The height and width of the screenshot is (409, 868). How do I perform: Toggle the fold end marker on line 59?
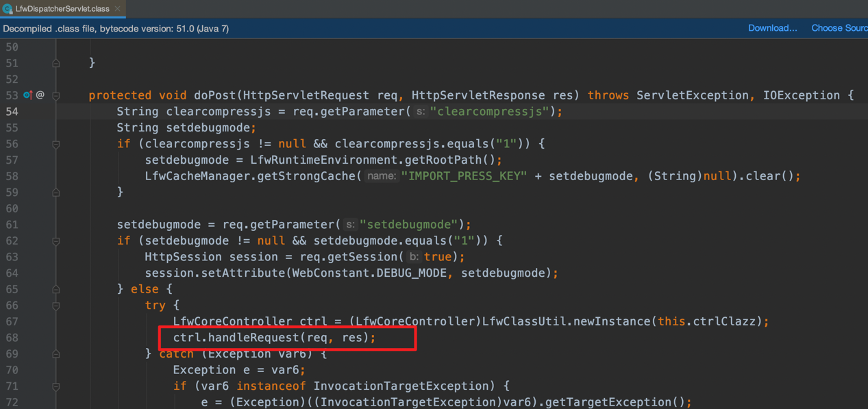click(56, 193)
